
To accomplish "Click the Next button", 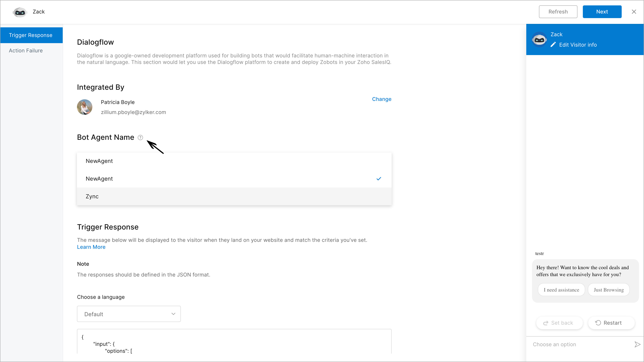I will pos(602,12).
